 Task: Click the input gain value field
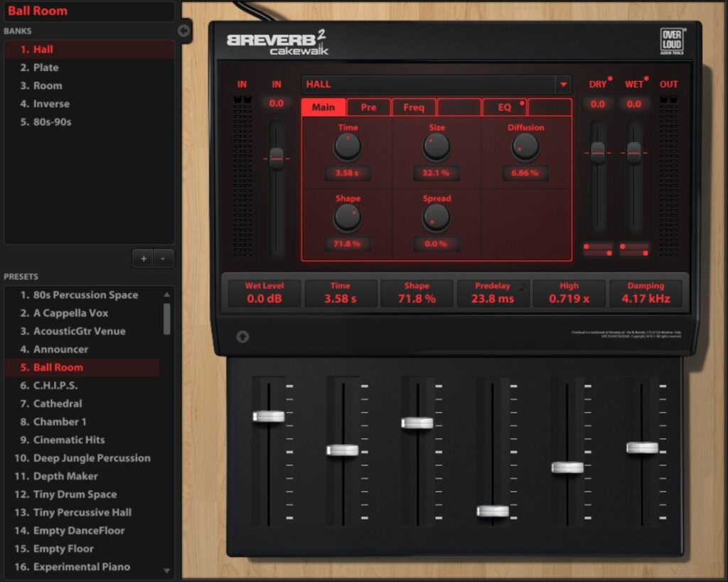pyautogui.click(x=277, y=104)
